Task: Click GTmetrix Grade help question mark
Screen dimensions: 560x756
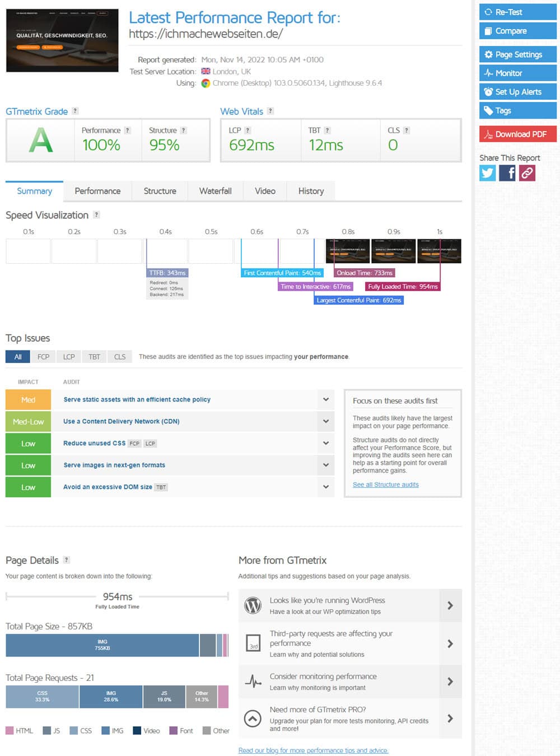Action: tap(75, 111)
